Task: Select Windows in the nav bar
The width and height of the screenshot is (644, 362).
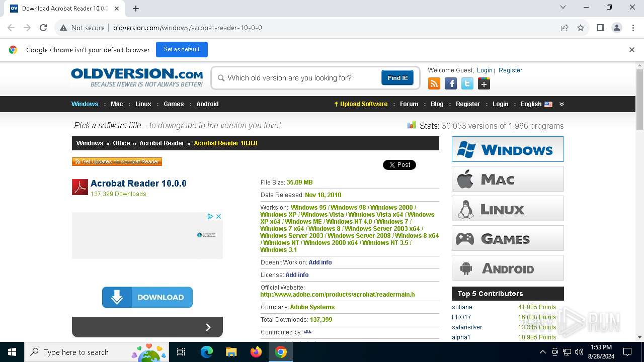Action: [85, 104]
